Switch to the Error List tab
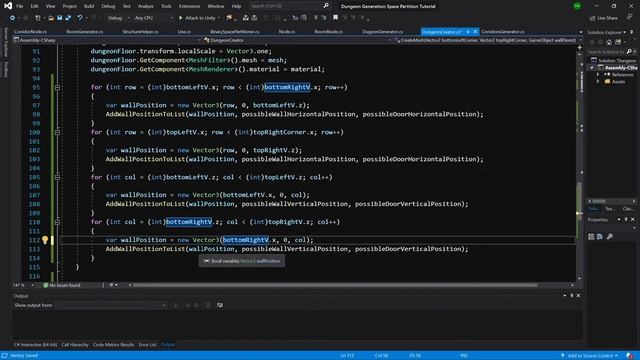This screenshot has width=640, height=360. tap(147, 344)
